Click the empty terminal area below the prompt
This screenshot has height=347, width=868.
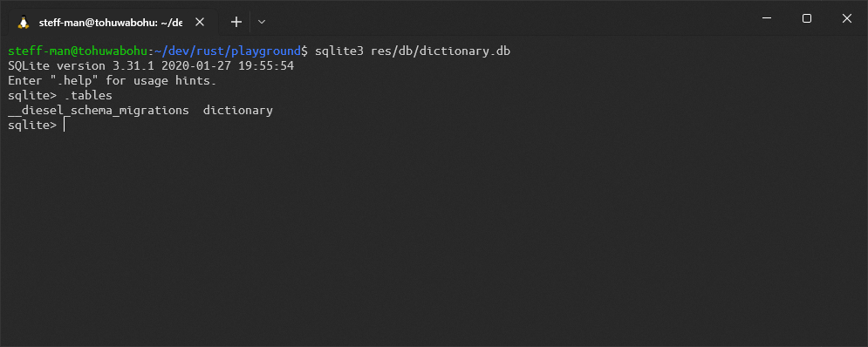tap(434, 238)
